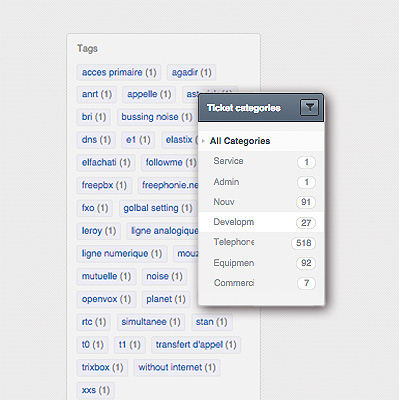
Task: Select the Commerci category
Action: coord(234,283)
